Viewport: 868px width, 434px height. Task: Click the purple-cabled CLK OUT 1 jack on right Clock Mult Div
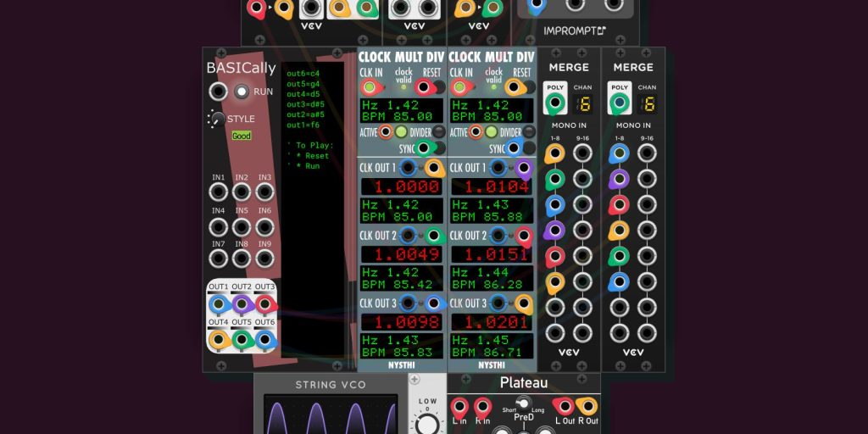click(523, 168)
